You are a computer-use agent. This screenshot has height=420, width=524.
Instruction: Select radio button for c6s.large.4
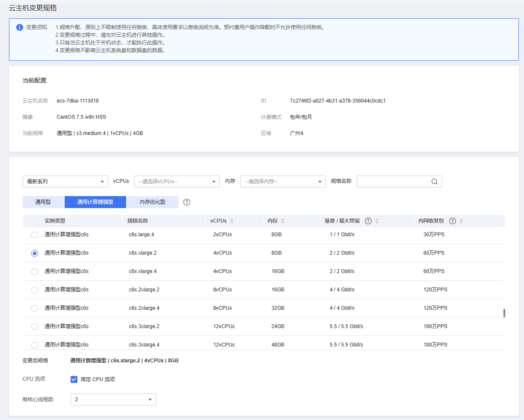tap(35, 235)
